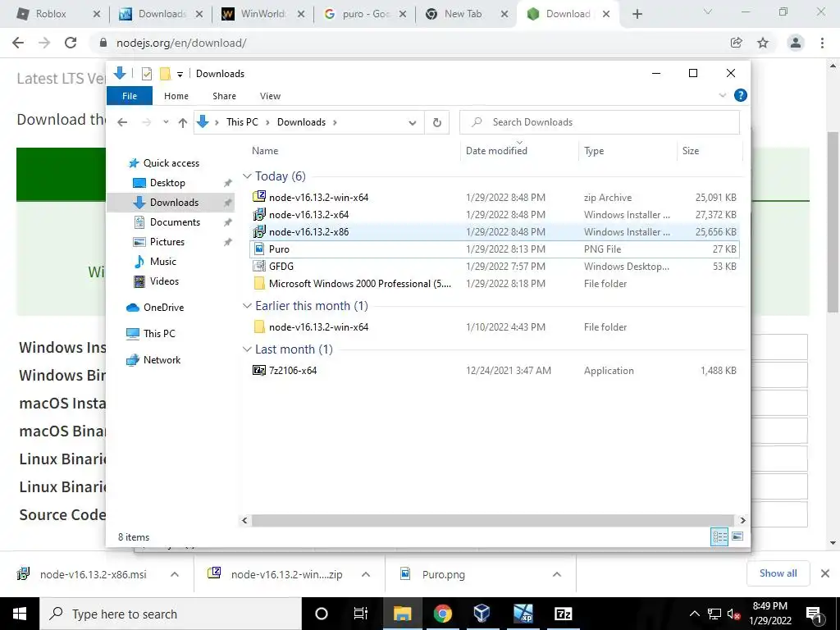
Task: Sort files by the Type column
Action: pos(594,151)
